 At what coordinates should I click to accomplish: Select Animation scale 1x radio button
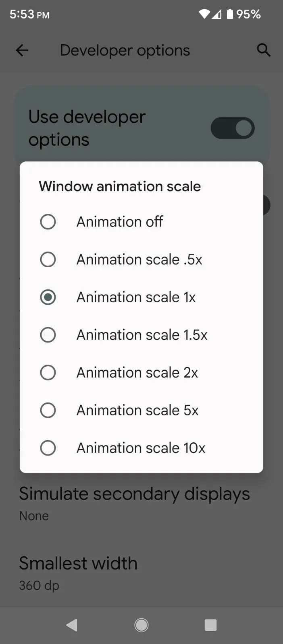48,297
